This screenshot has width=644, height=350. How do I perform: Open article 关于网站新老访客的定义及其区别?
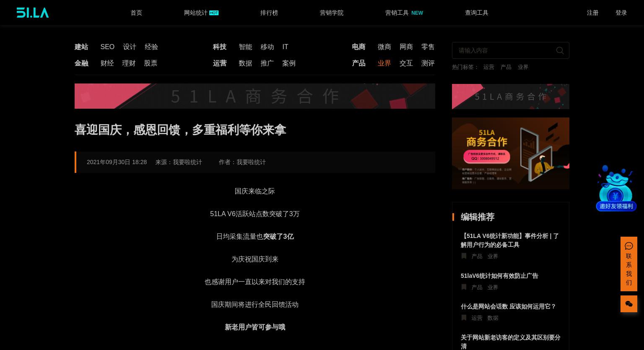click(x=510, y=342)
